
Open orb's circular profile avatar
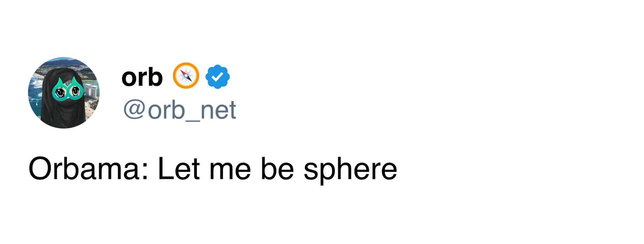pyautogui.click(x=64, y=93)
